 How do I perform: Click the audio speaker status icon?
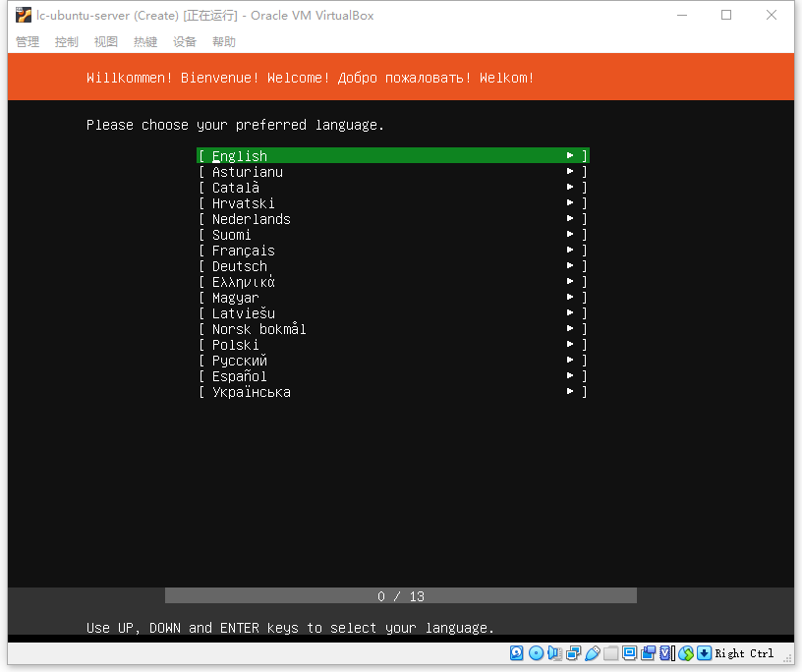click(x=554, y=653)
